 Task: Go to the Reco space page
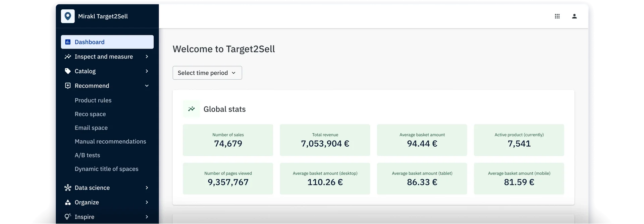tap(90, 114)
